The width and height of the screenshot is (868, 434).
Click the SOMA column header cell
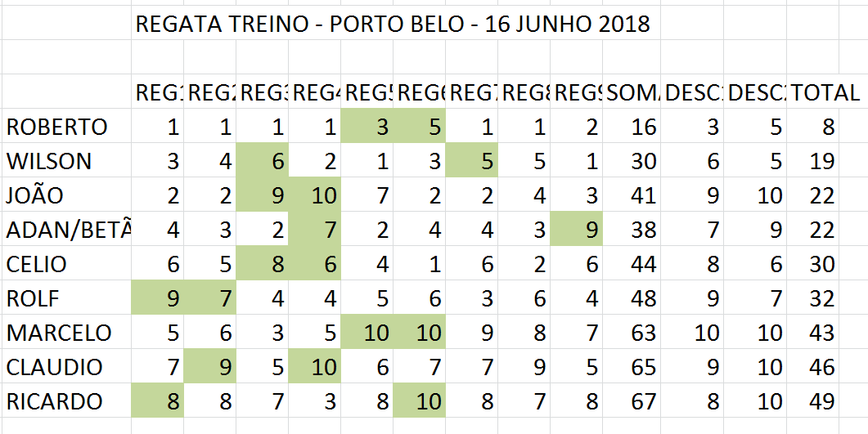pos(632,93)
